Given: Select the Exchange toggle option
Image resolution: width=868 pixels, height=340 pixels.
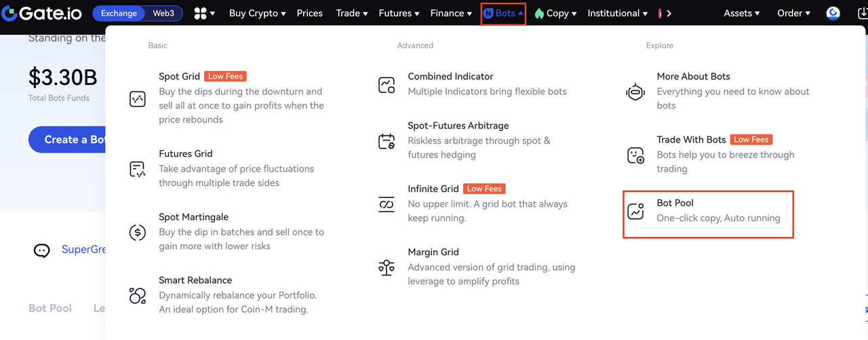Looking at the screenshot, I should click(x=119, y=13).
